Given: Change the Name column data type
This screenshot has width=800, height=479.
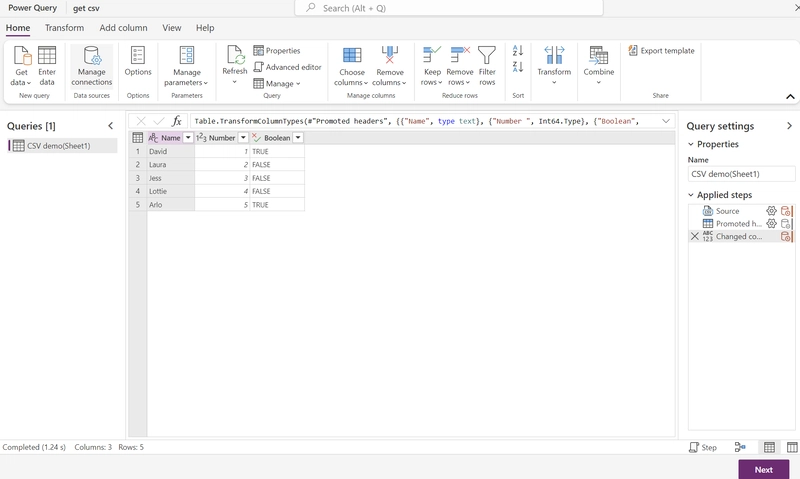Looking at the screenshot, I should [x=153, y=138].
